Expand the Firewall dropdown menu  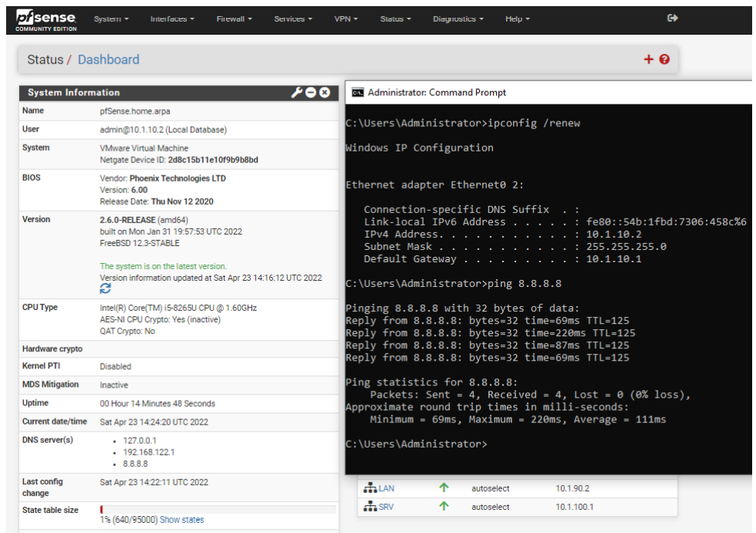(233, 19)
